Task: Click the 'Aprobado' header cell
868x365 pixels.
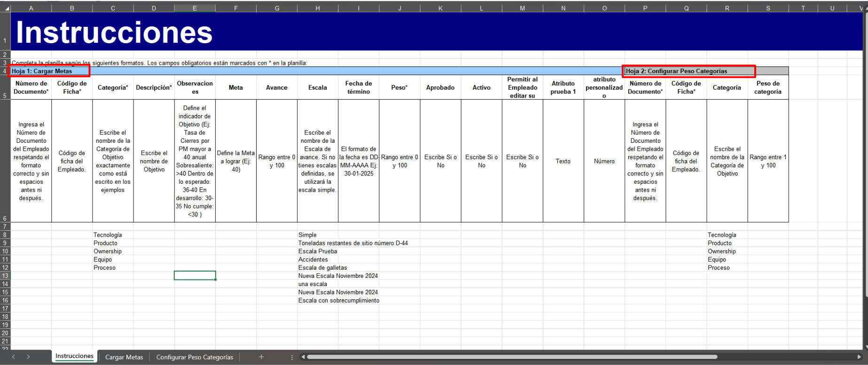Action: [x=440, y=87]
